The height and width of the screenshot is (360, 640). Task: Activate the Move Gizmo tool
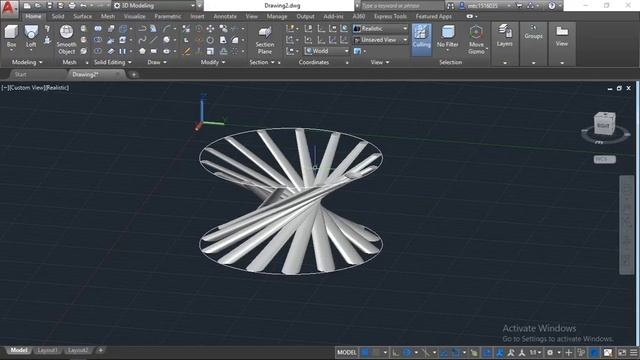(x=476, y=40)
